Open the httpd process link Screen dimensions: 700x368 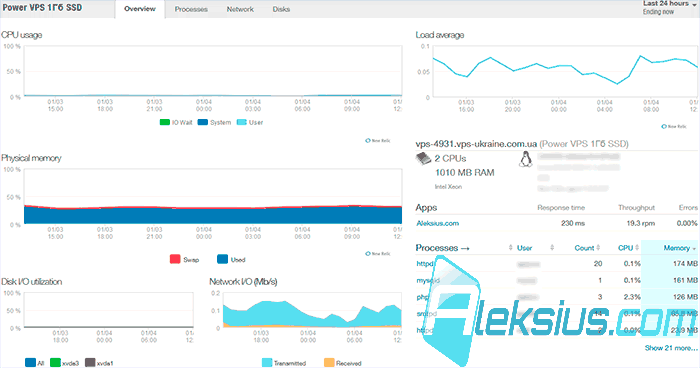click(425, 263)
